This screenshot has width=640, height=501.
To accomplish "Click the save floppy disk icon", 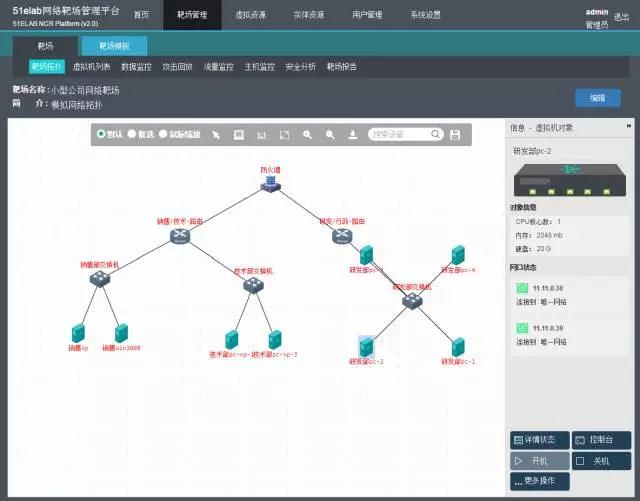I will point(455,134).
